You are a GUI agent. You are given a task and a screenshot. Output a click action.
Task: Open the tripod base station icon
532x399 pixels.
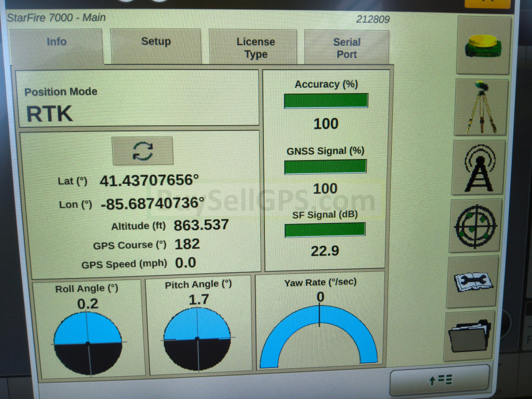point(481,107)
